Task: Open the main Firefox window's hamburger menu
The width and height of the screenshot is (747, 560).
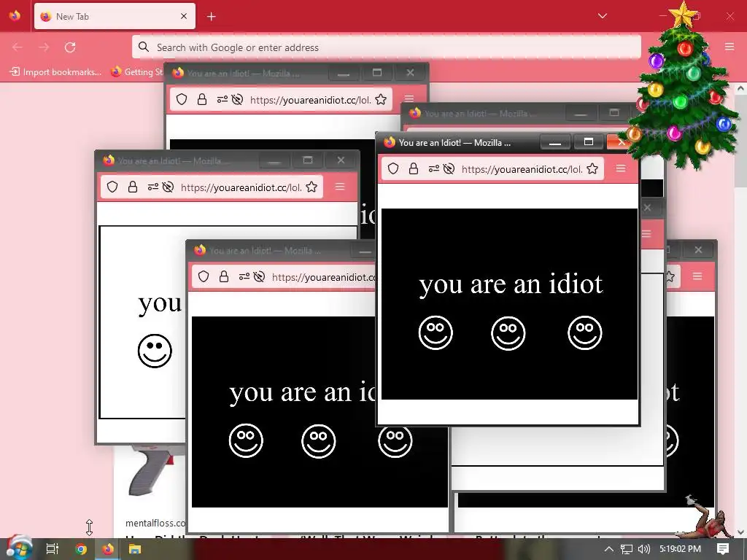Action: (x=729, y=47)
